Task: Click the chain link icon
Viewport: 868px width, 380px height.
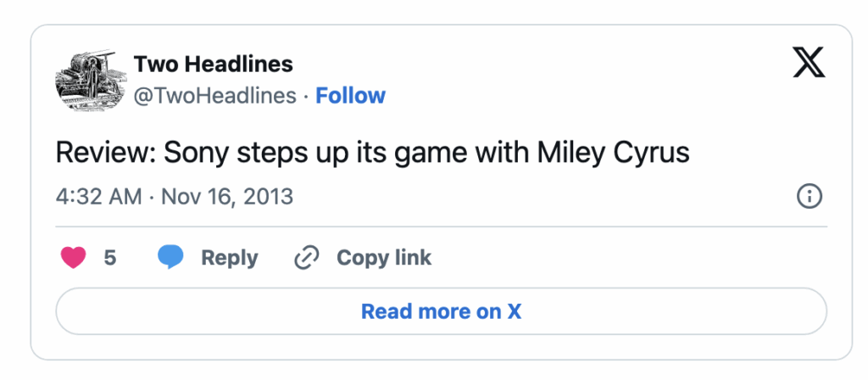Action: (x=307, y=258)
